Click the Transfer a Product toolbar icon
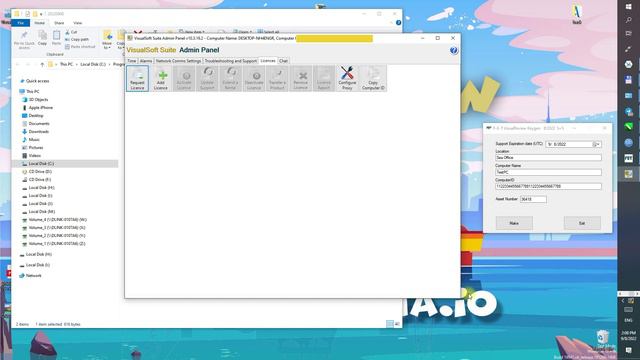This screenshot has height=360, width=640. pyautogui.click(x=277, y=78)
